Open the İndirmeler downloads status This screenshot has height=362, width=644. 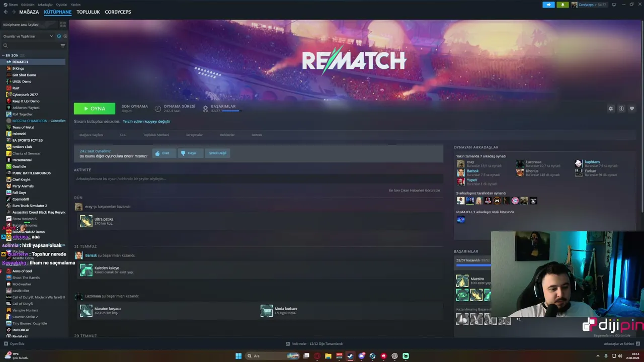pyautogui.click(x=314, y=344)
